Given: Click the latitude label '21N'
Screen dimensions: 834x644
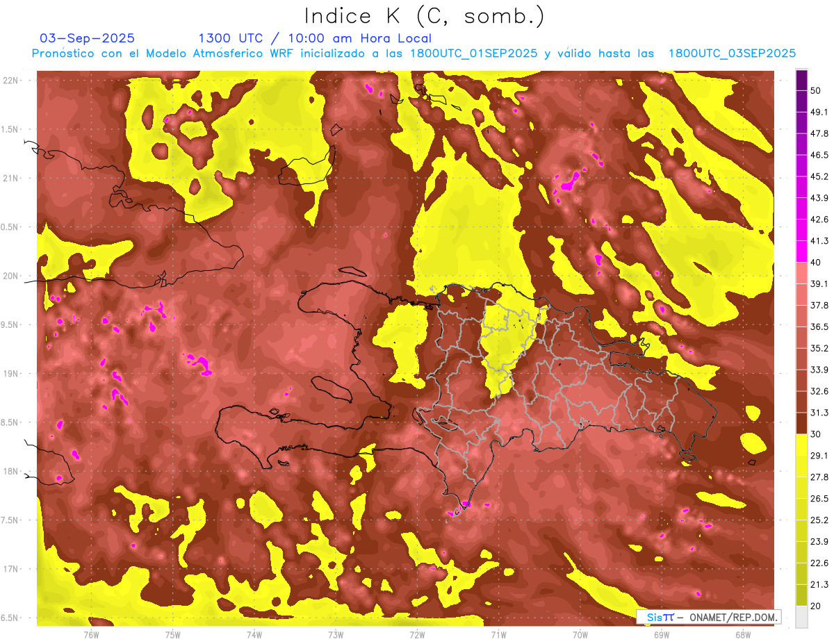Looking at the screenshot, I should [12, 179].
